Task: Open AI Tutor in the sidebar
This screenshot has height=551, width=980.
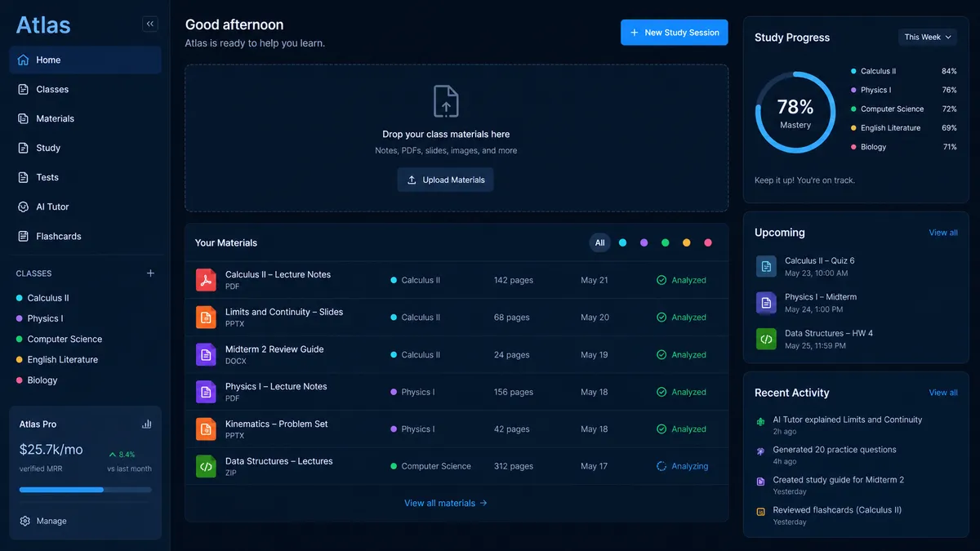Action: 85,207
